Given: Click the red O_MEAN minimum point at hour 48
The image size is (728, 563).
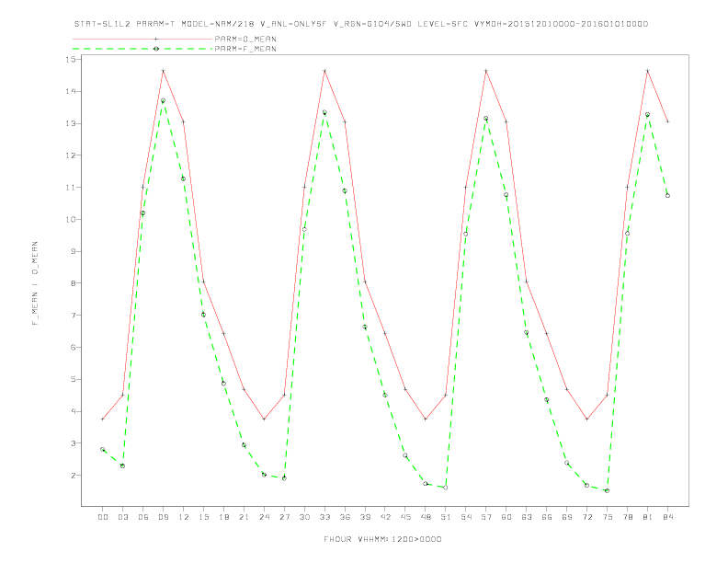Looking at the screenshot, I should click(426, 419).
